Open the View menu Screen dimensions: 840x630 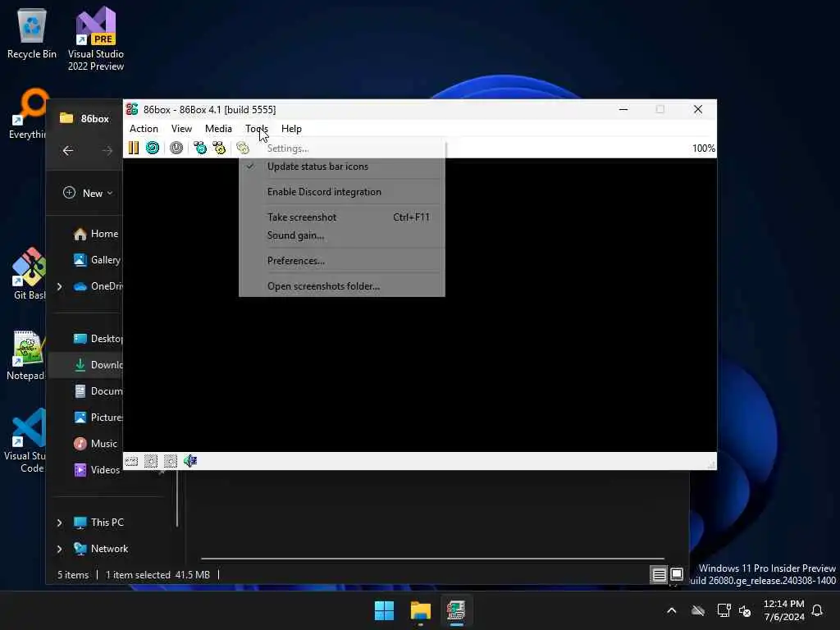[x=181, y=129]
